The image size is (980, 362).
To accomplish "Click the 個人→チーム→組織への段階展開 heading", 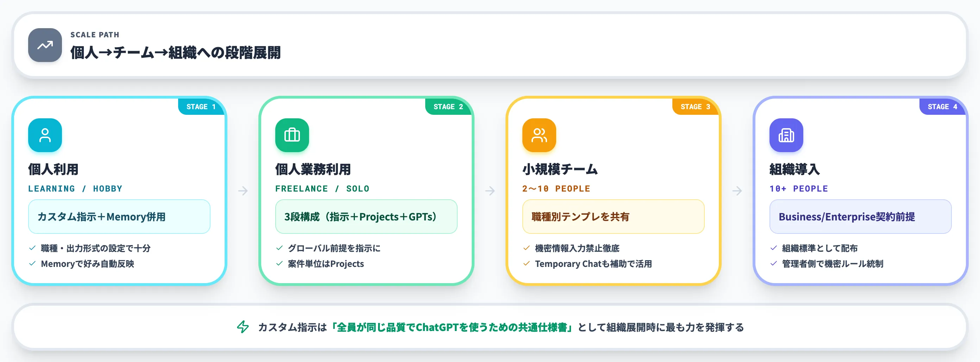I will click(x=175, y=52).
